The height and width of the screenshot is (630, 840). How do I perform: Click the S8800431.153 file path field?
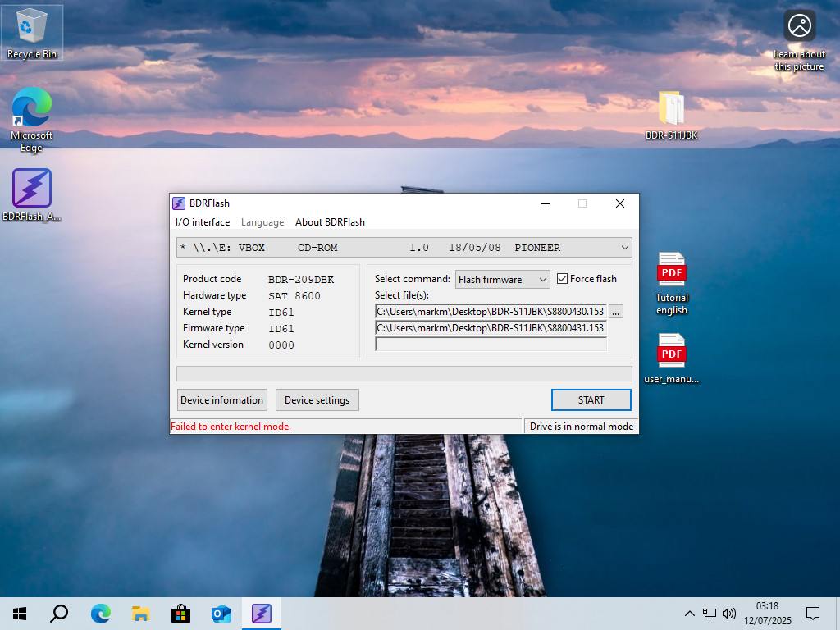pyautogui.click(x=491, y=328)
